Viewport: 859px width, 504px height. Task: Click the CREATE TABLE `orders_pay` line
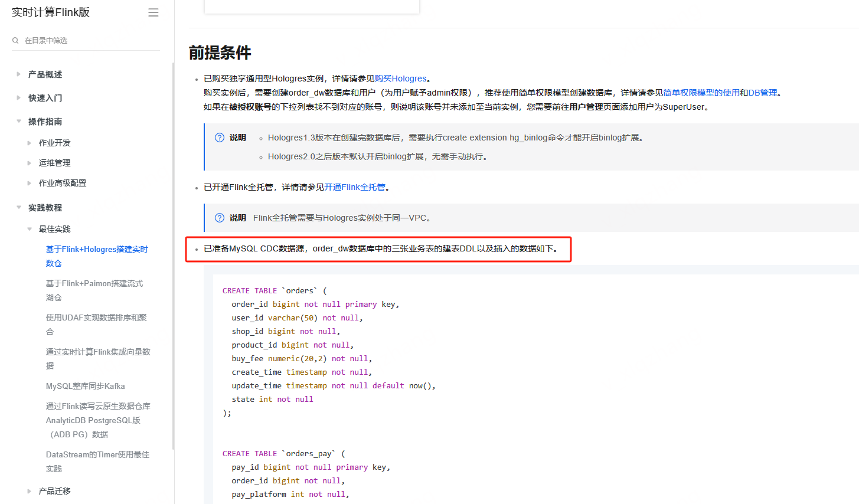click(283, 453)
